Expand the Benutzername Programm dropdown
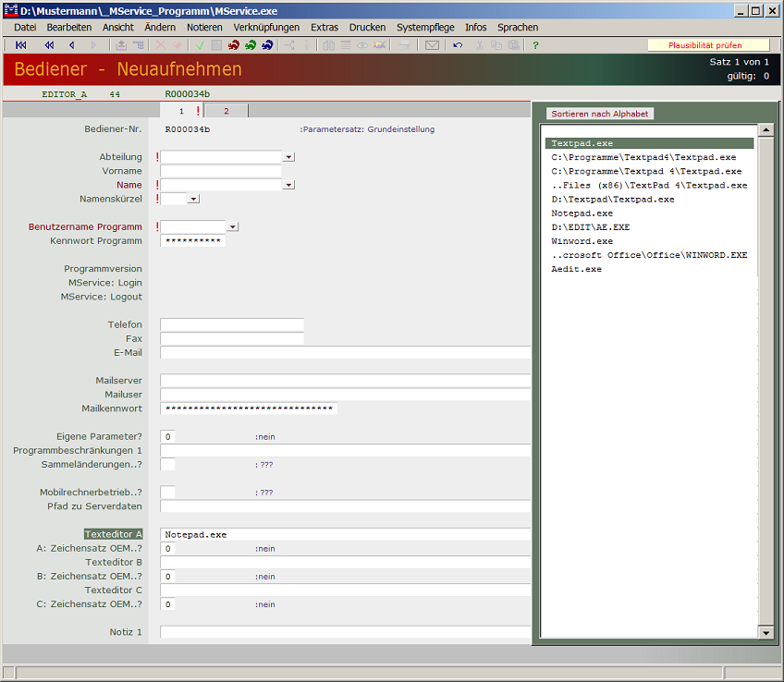 pyautogui.click(x=232, y=226)
